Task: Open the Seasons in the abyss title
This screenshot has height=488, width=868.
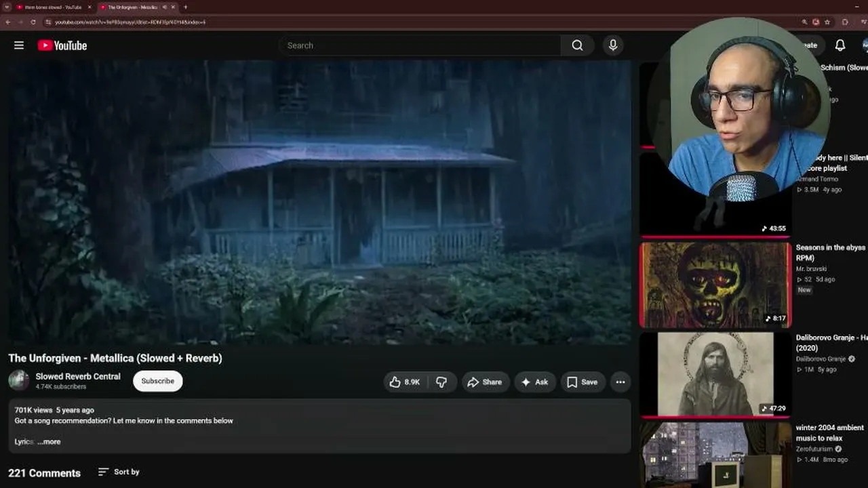Action: (x=831, y=253)
